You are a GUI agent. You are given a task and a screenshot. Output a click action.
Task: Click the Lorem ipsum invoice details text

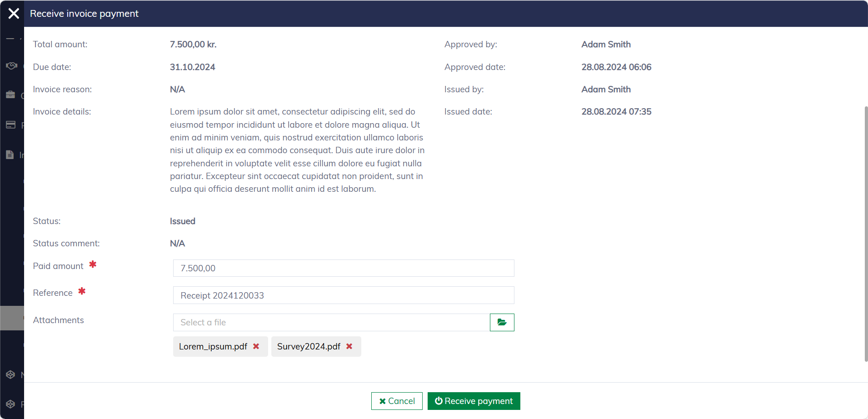[x=297, y=150]
